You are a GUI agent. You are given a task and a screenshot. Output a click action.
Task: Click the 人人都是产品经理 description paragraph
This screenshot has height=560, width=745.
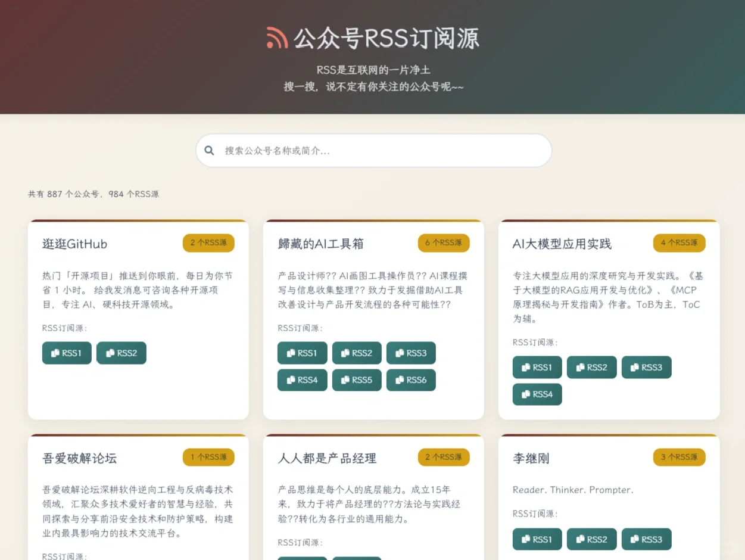(369, 504)
